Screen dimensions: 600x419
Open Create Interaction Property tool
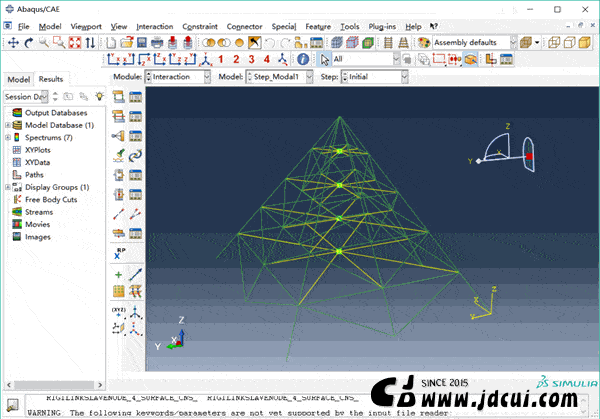click(119, 116)
